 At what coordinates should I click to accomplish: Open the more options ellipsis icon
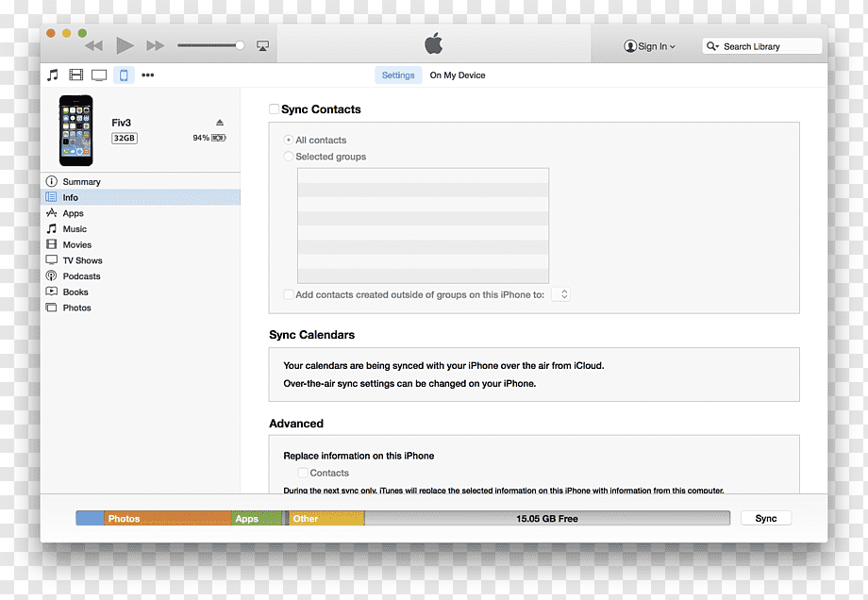click(148, 75)
